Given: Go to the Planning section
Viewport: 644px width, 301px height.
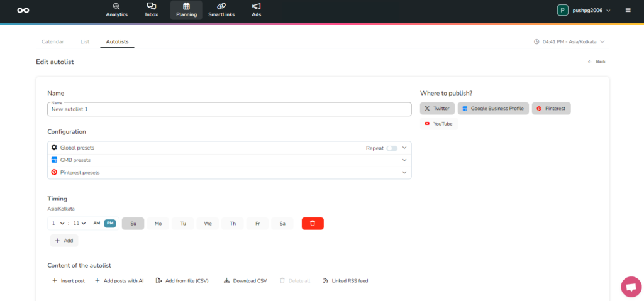Looking at the screenshot, I should coord(186,10).
